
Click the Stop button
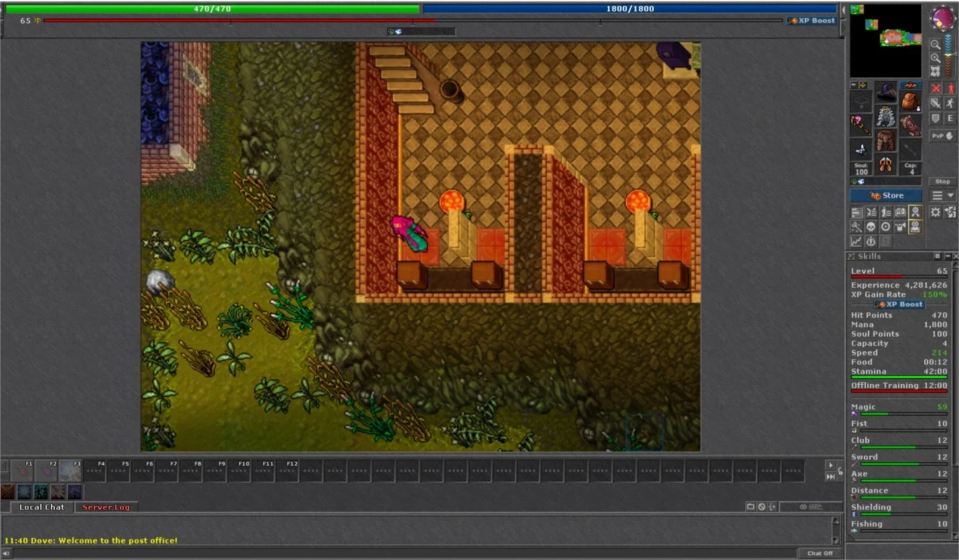tap(943, 181)
